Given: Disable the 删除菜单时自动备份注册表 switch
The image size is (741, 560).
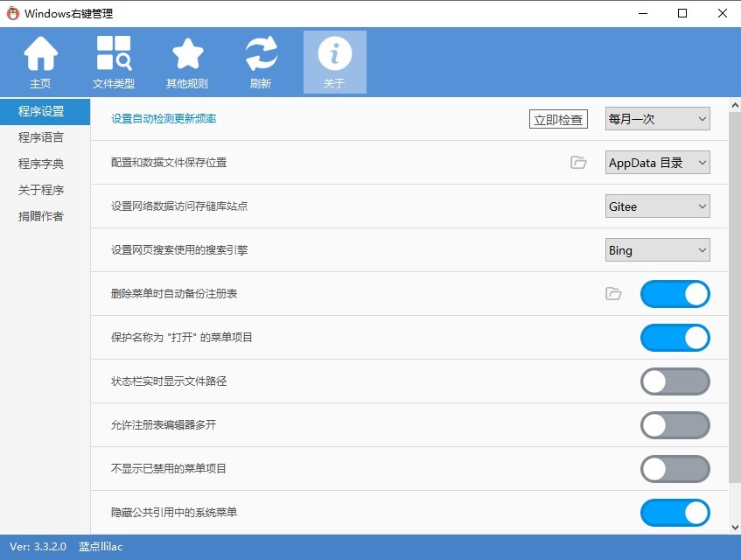Looking at the screenshot, I should (x=675, y=294).
